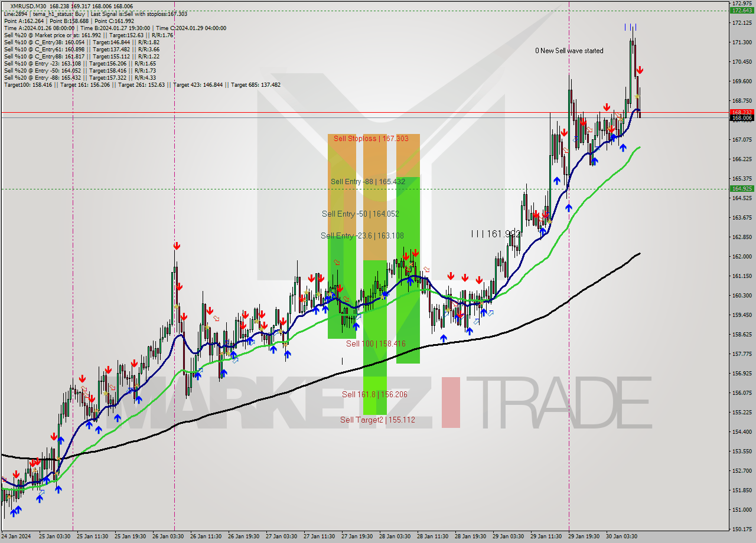Click the black 168.006 current price tag
756x543 pixels.
click(x=742, y=118)
